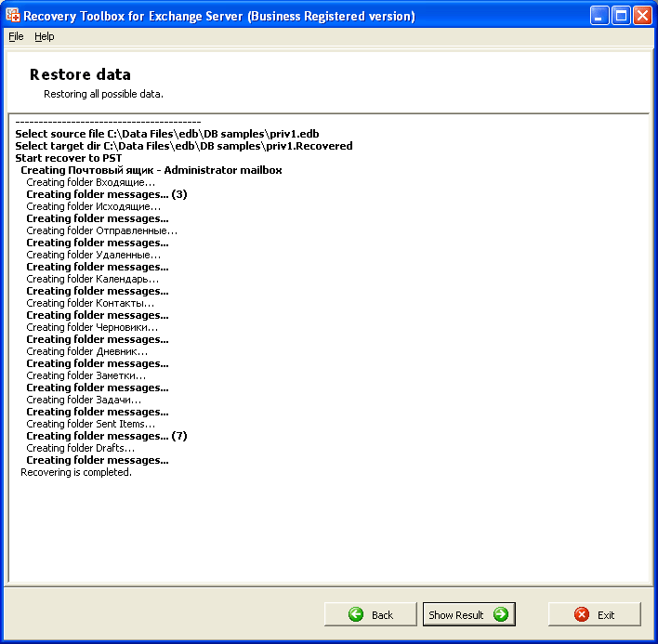Click 'Recovering is completed.' line
Screen dimensions: 658x644
coord(76,472)
